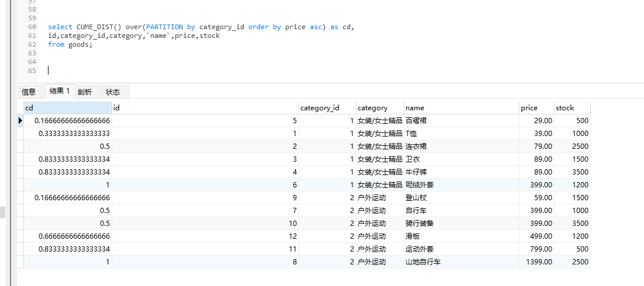
Task: Select the id cell in 骑行装备 row
Action: pyautogui.click(x=205, y=224)
